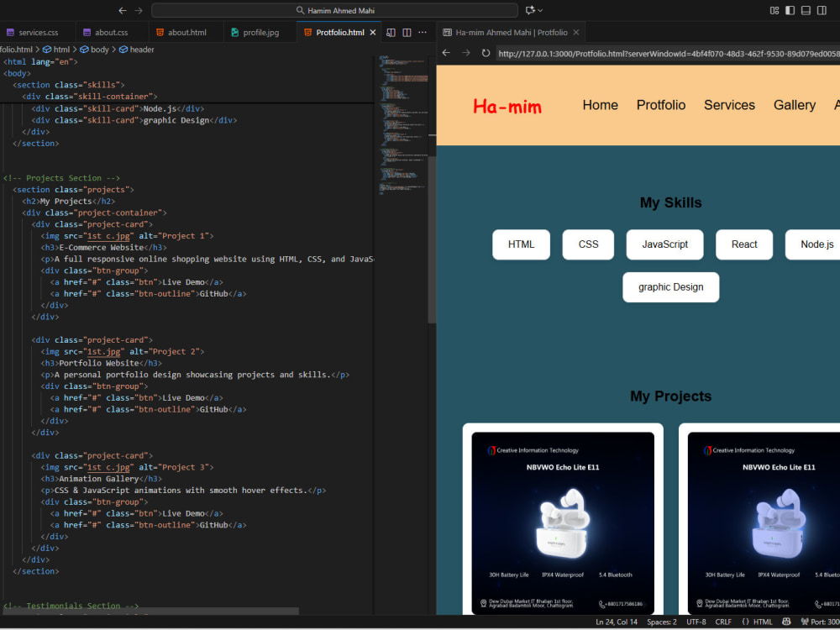The width and height of the screenshot is (840, 630).
Task: Click the My Projects heading in preview
Action: 670,396
